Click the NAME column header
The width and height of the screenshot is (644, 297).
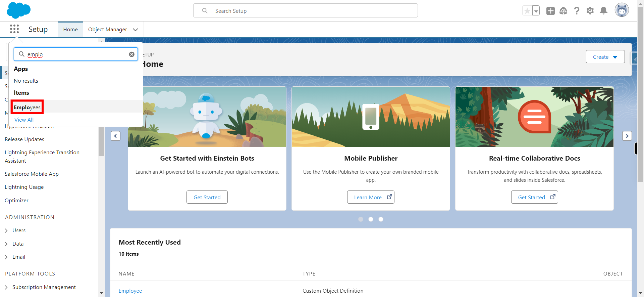tap(126, 274)
